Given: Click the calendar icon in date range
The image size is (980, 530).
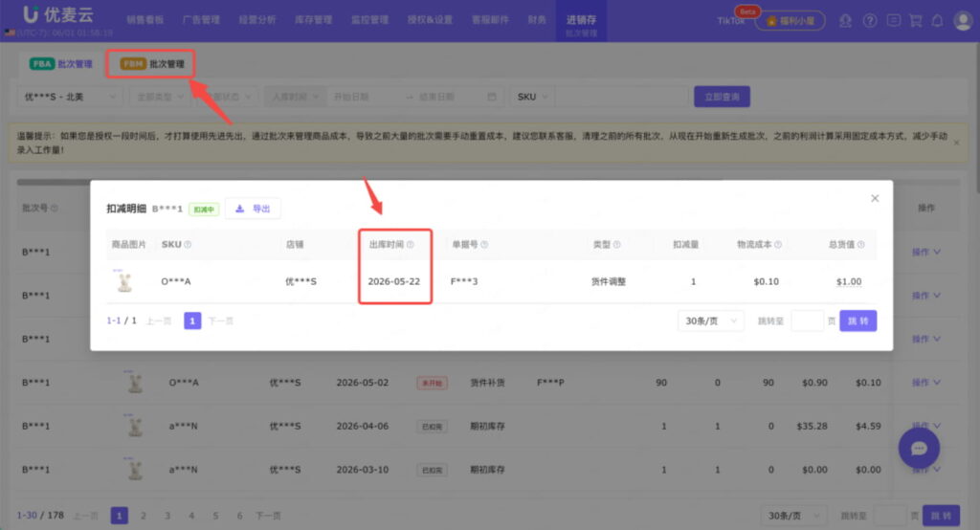Looking at the screenshot, I should (x=492, y=97).
